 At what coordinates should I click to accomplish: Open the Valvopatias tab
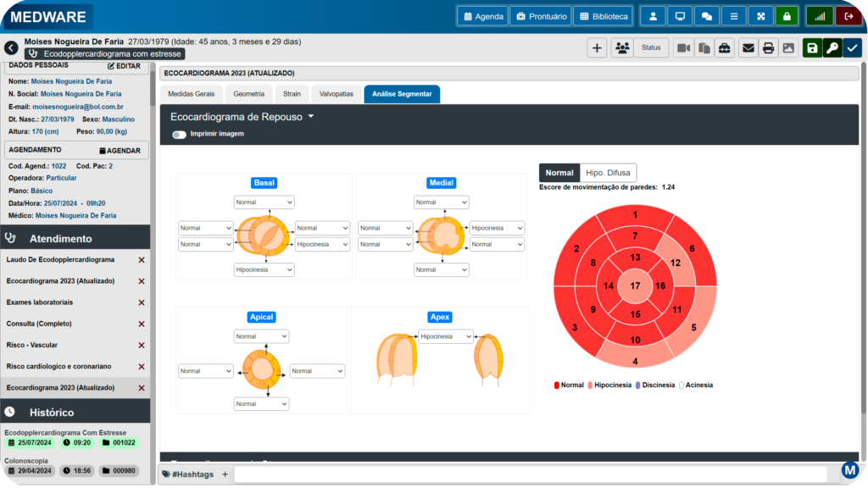[x=337, y=94]
